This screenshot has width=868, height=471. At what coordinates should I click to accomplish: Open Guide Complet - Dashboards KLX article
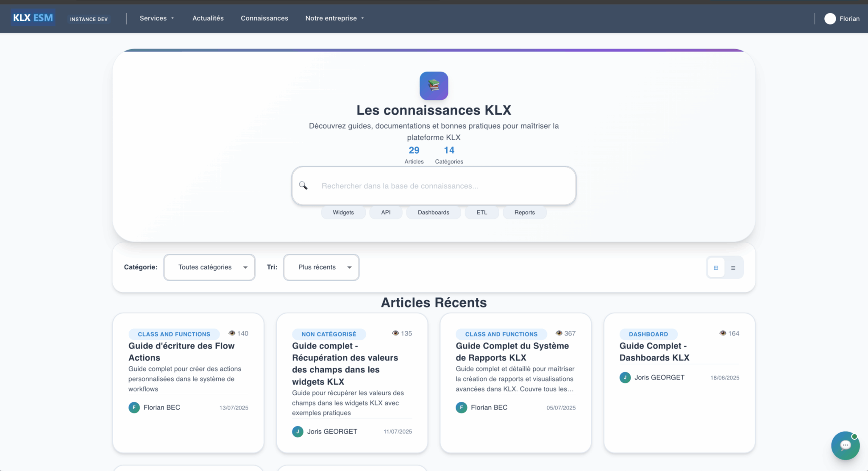pos(654,352)
